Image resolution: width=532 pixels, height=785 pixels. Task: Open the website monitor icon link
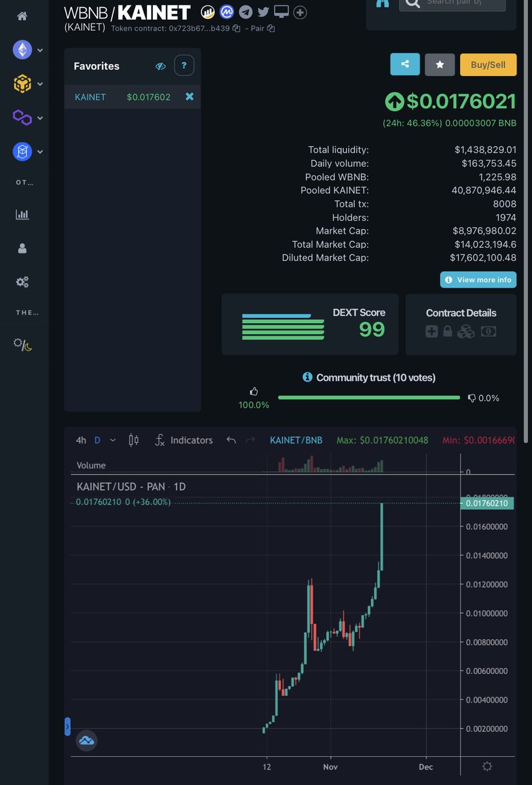click(x=282, y=12)
